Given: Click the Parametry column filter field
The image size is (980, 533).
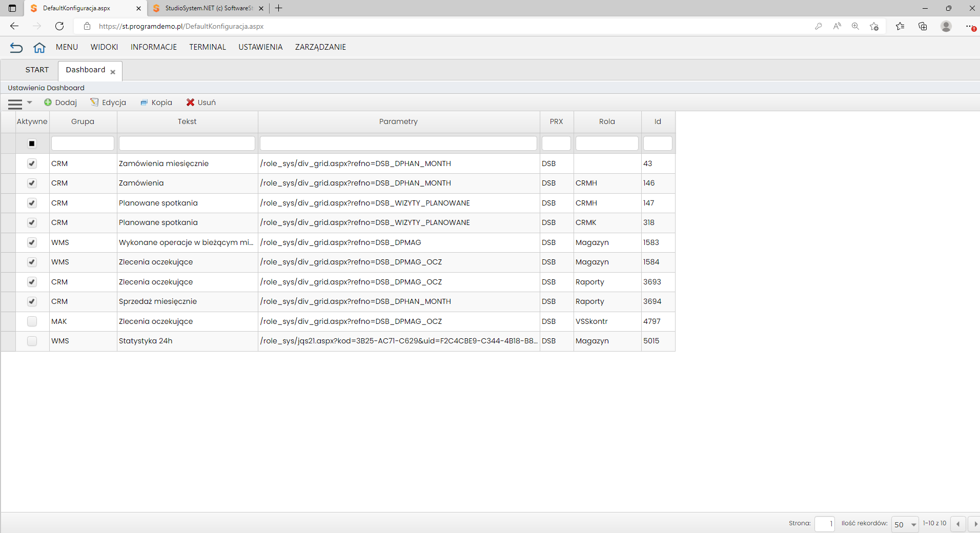Looking at the screenshot, I should (398, 143).
